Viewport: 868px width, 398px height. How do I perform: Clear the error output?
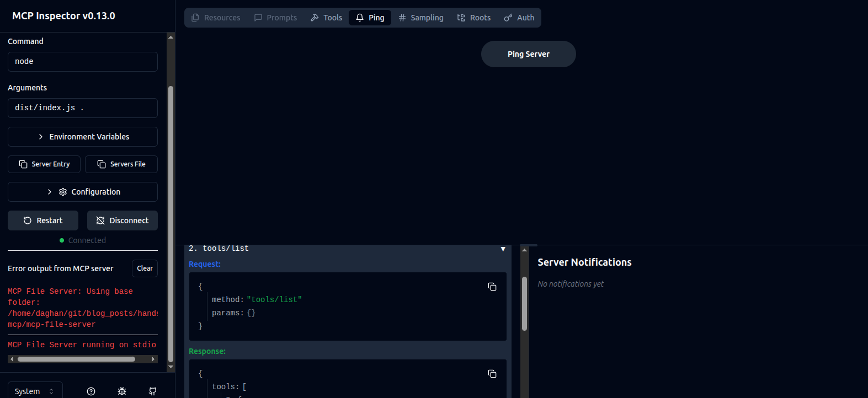coord(145,268)
